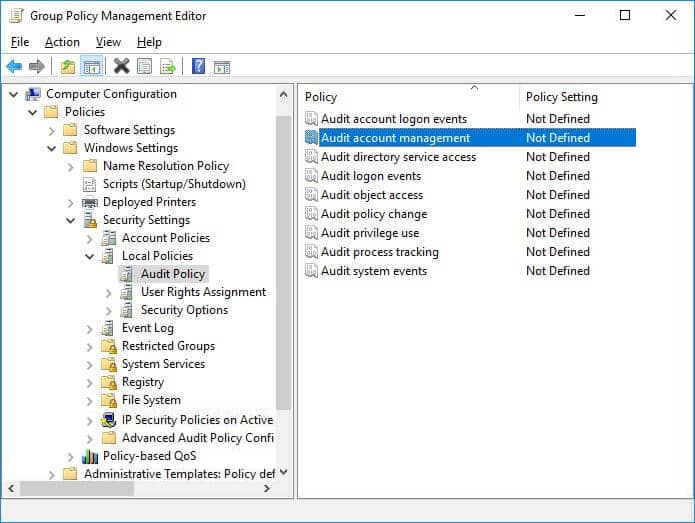This screenshot has height=523, width=695.
Task: Click the Properties toolbar icon
Action: point(144,67)
